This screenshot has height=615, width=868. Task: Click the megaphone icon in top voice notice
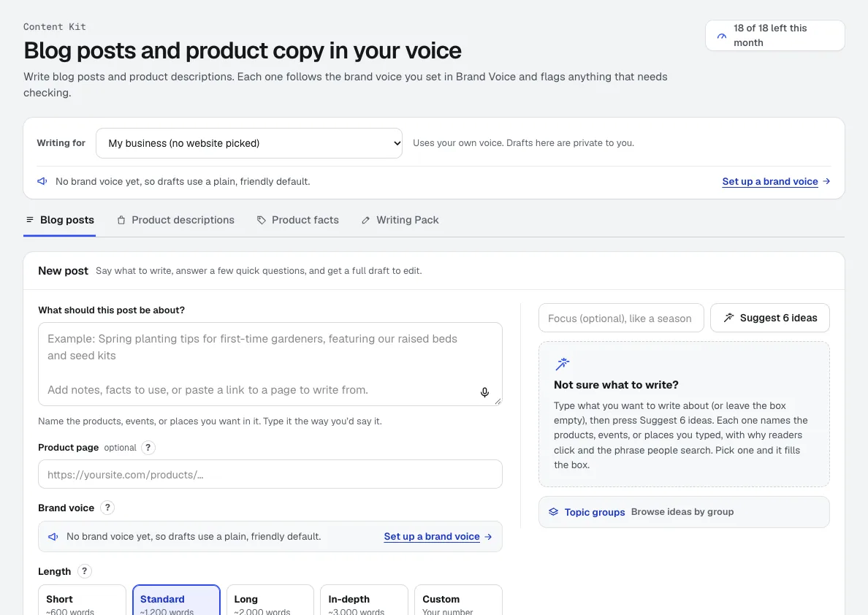pyautogui.click(x=42, y=182)
